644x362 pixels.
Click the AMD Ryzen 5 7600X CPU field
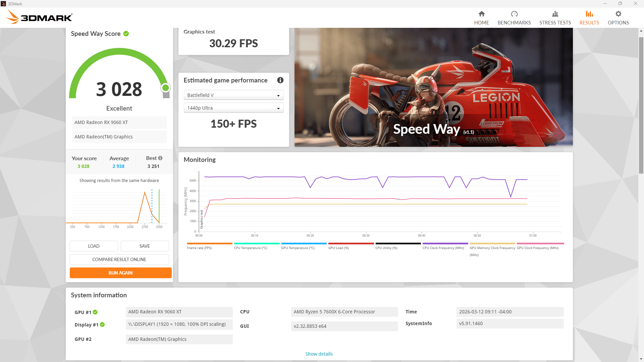(344, 312)
